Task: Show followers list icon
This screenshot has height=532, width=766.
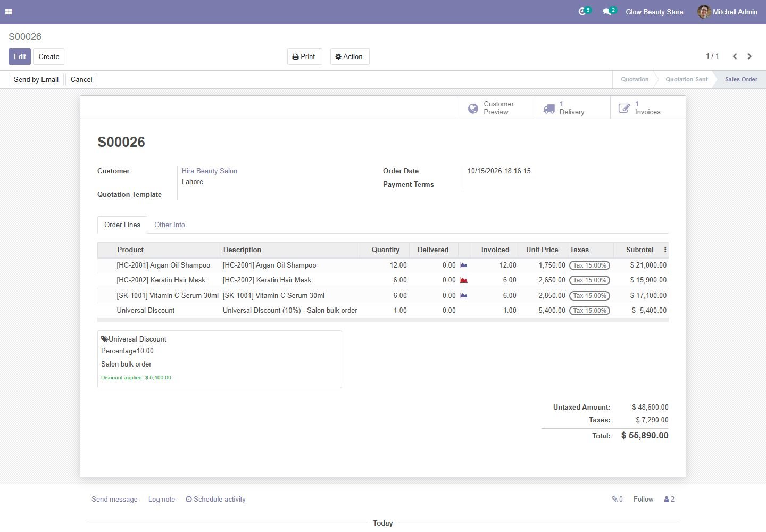Action: click(669, 500)
